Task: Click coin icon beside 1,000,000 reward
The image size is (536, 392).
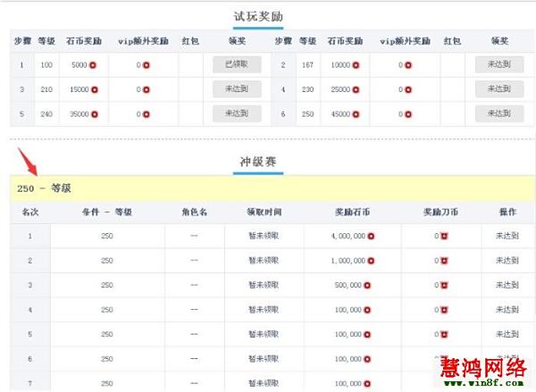Action: click(371, 261)
